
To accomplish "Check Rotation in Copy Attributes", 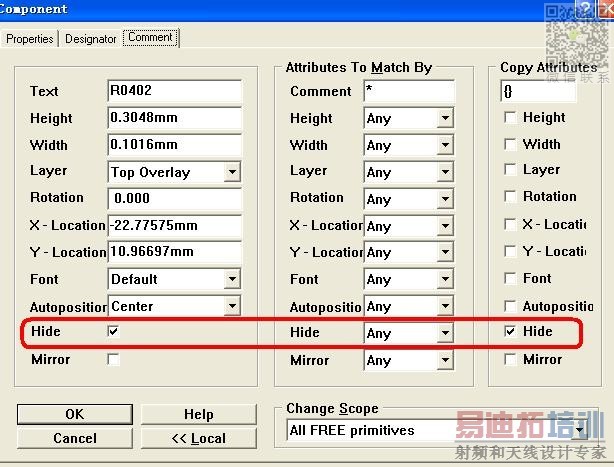I will pos(510,196).
